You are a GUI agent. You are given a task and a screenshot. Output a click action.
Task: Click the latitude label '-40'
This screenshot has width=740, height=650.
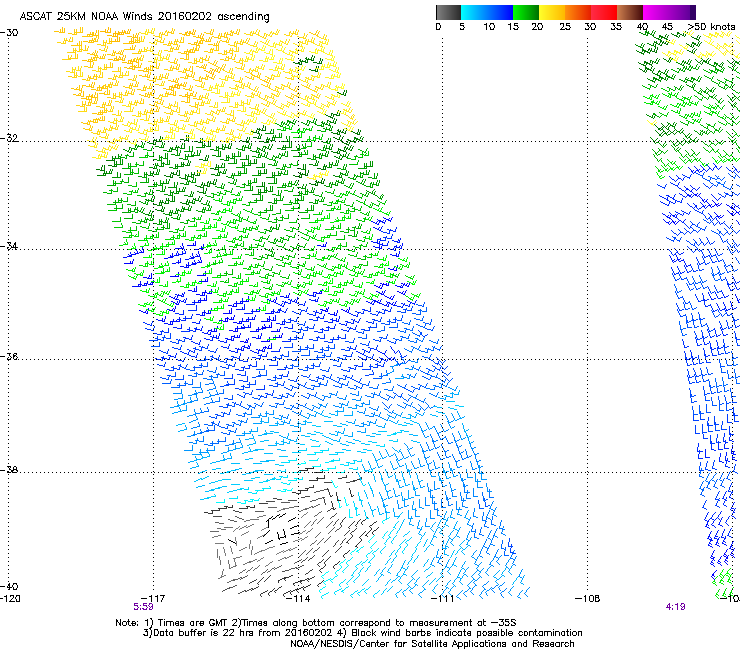click(x=9, y=586)
